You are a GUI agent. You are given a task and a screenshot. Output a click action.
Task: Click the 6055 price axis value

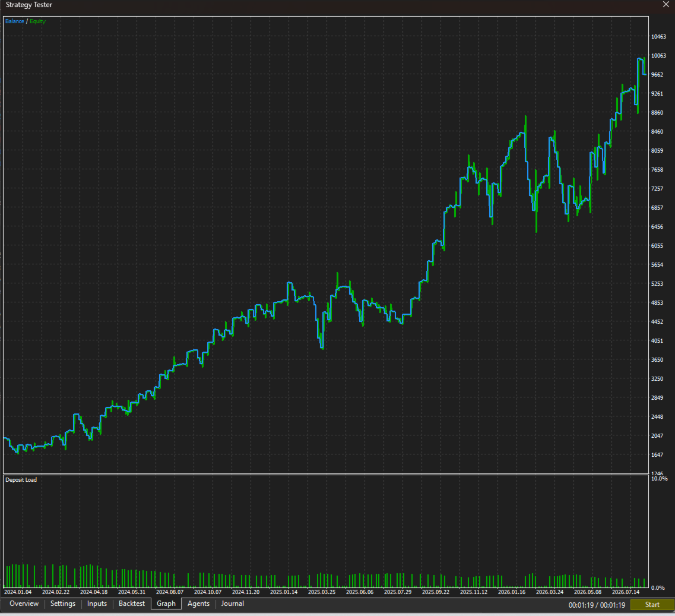click(657, 245)
